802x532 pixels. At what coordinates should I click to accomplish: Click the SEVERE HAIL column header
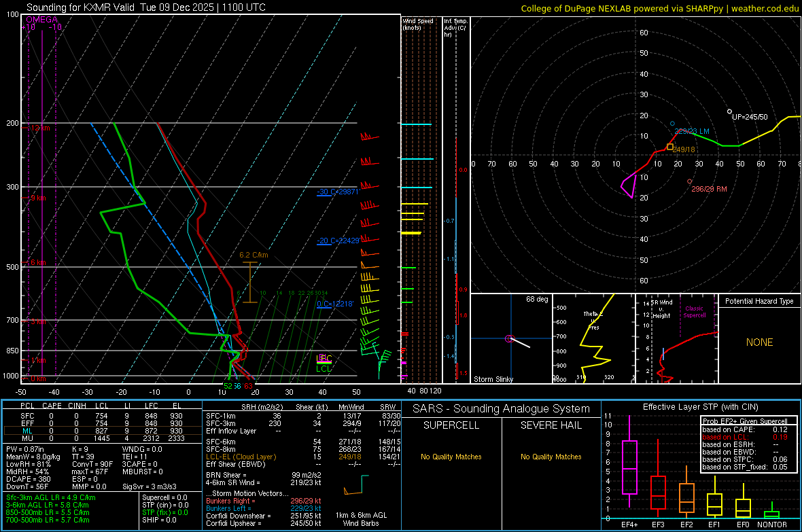click(x=551, y=425)
